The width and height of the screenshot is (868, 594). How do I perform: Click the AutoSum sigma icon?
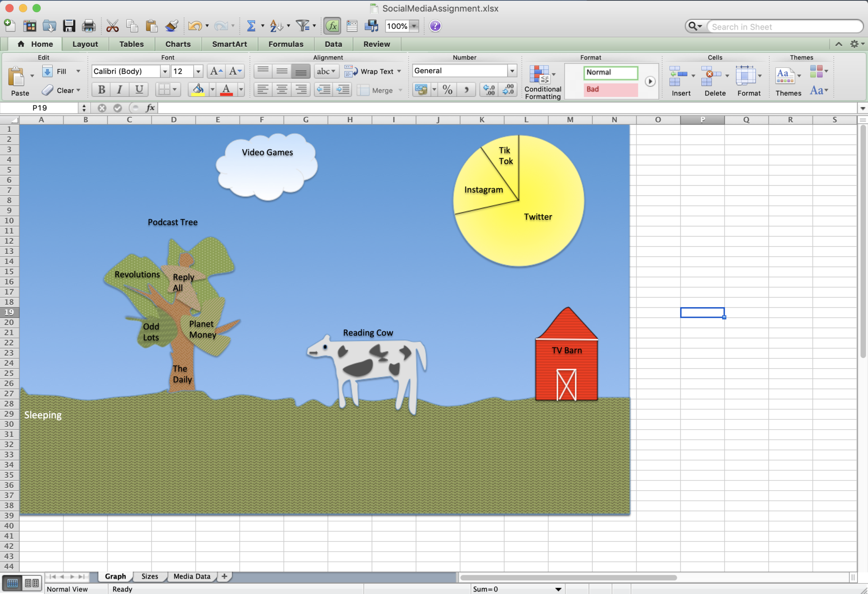point(251,26)
